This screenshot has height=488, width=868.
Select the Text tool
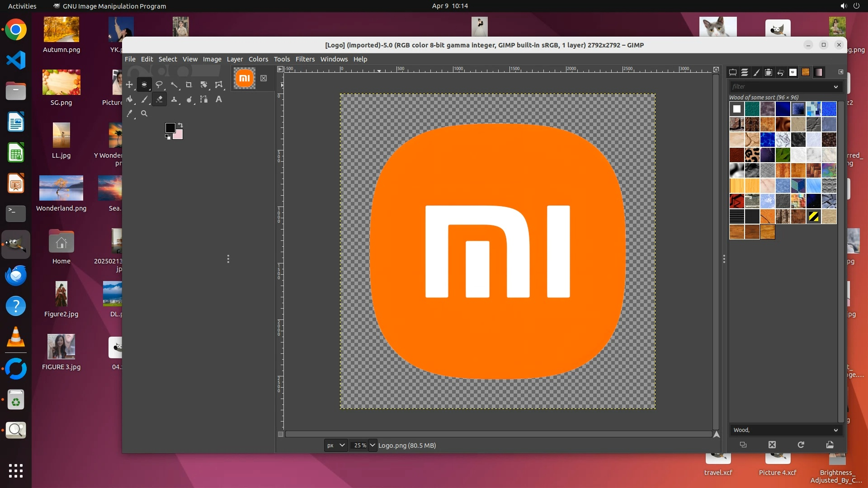click(x=219, y=99)
